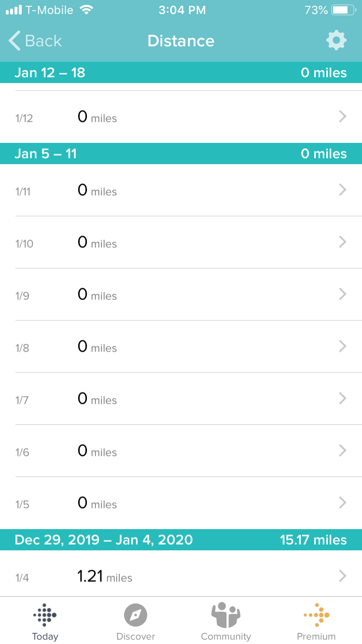Tap the Fitbit Today dots icon
Screen dimensions: 362x644
tap(45, 615)
